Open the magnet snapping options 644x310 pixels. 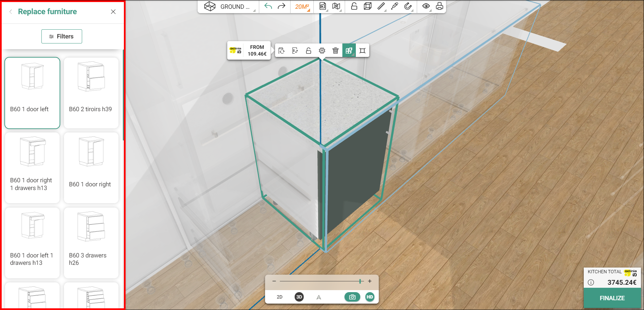408,6
